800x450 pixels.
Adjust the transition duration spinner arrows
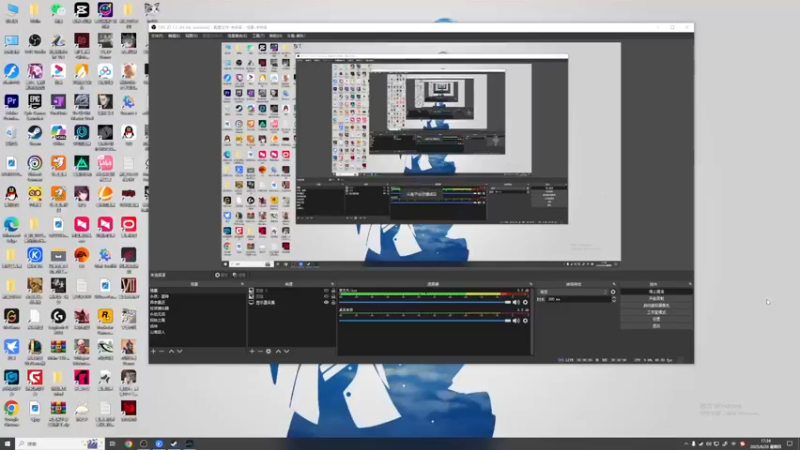pos(614,299)
